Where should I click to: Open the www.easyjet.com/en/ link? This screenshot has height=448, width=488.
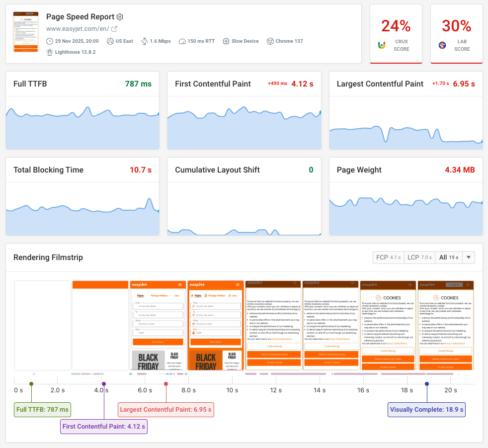(x=77, y=29)
